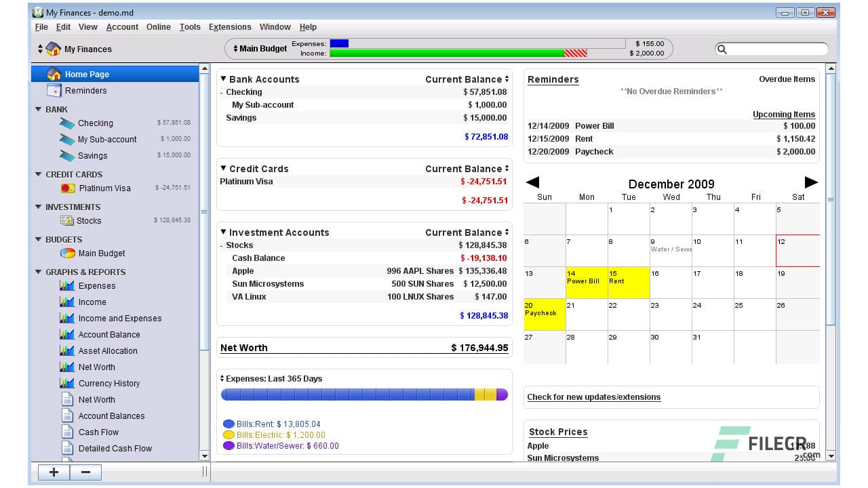
Task: Click the Checking account icon
Action: point(66,123)
